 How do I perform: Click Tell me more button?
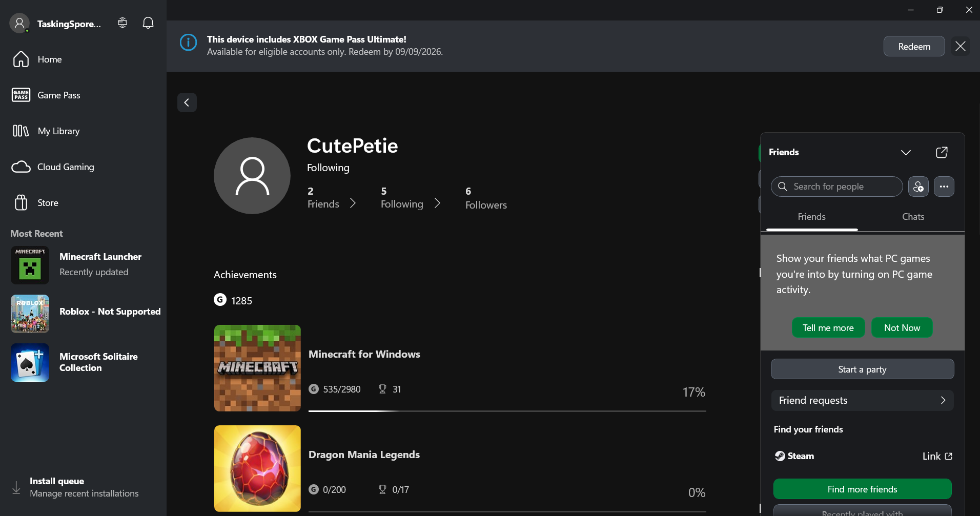tap(828, 328)
